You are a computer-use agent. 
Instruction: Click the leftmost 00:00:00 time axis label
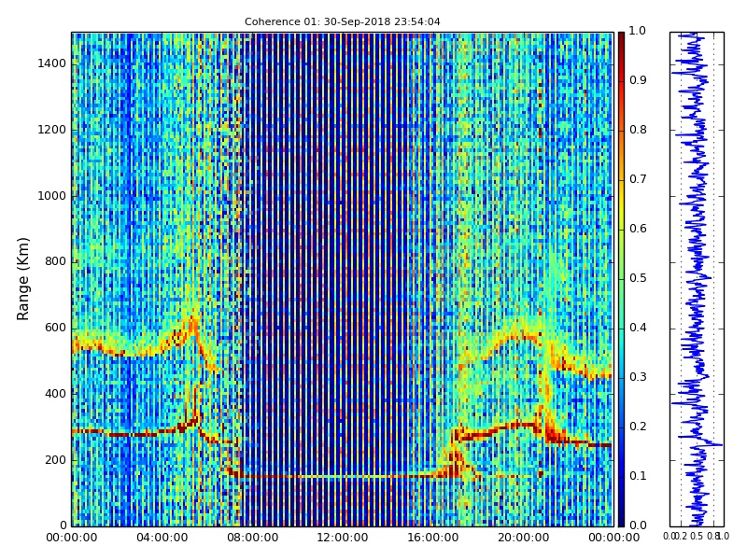72,539
